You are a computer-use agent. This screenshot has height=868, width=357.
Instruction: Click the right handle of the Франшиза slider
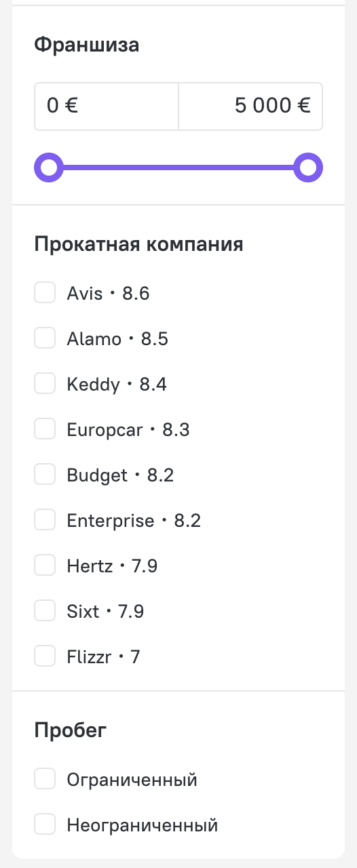308,167
